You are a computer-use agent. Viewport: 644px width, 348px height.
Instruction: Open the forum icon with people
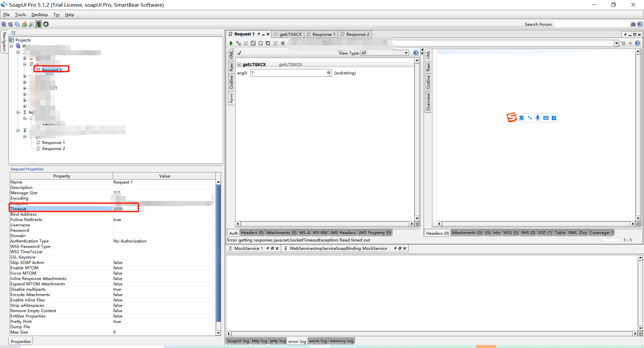[24, 24]
